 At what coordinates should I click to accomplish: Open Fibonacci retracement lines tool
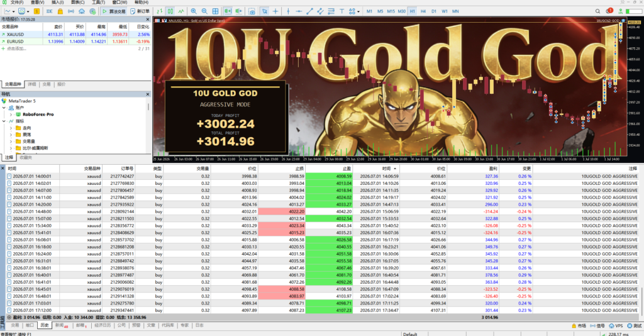pyautogui.click(x=331, y=11)
